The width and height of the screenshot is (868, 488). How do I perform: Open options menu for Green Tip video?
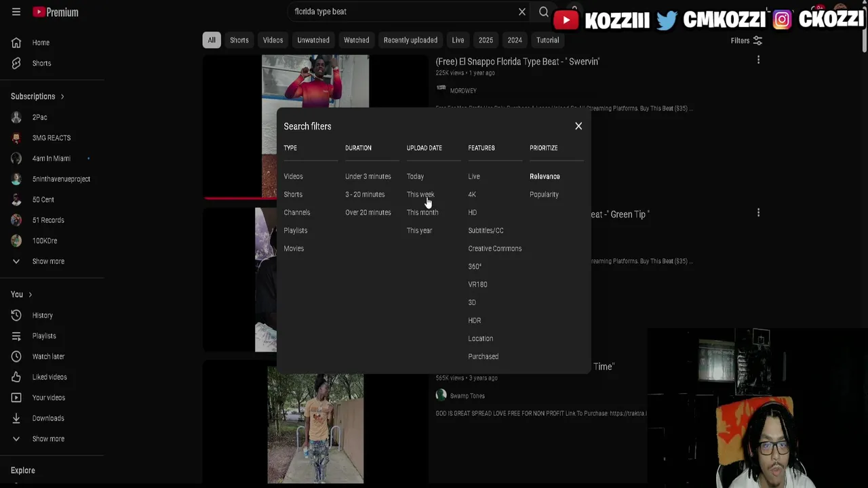758,213
